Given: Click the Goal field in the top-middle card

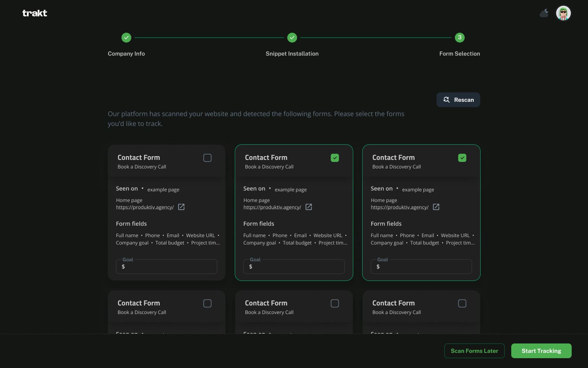Looking at the screenshot, I should (x=294, y=267).
